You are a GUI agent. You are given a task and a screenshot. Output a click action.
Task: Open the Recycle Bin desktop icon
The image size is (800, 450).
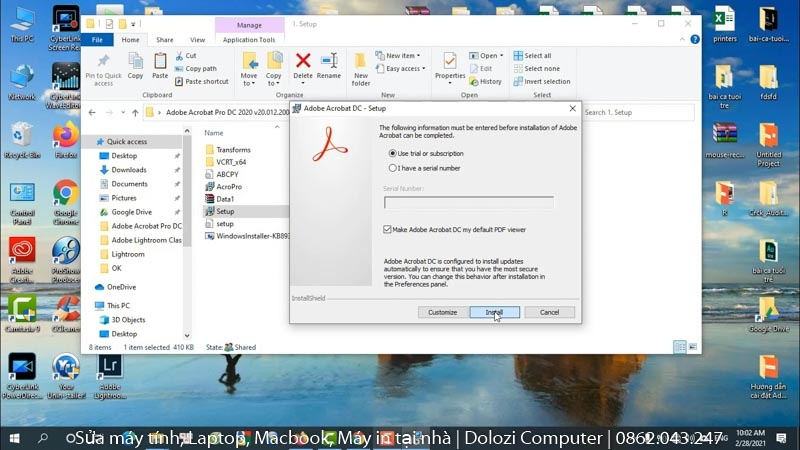coord(21,141)
